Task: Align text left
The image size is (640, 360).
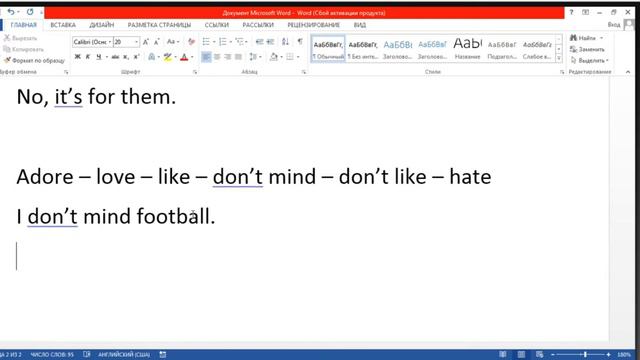Action: (x=206, y=57)
